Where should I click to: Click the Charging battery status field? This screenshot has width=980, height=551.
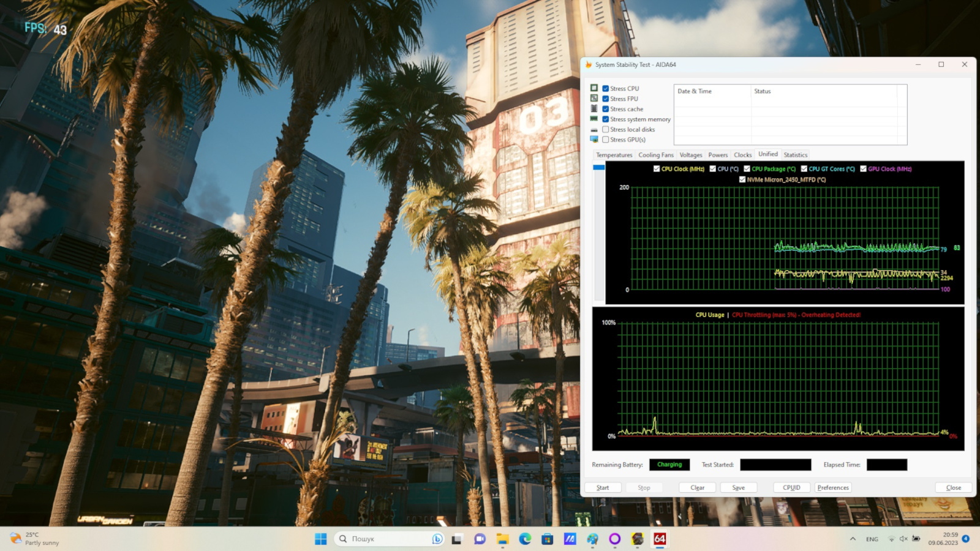pyautogui.click(x=669, y=465)
